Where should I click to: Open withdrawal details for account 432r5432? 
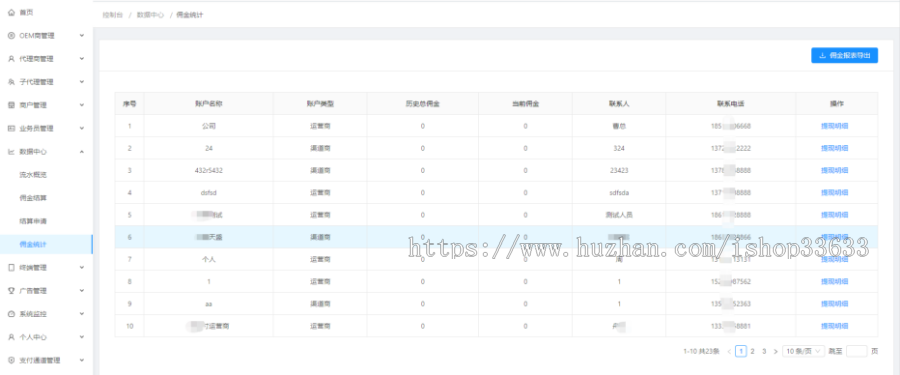tap(835, 171)
